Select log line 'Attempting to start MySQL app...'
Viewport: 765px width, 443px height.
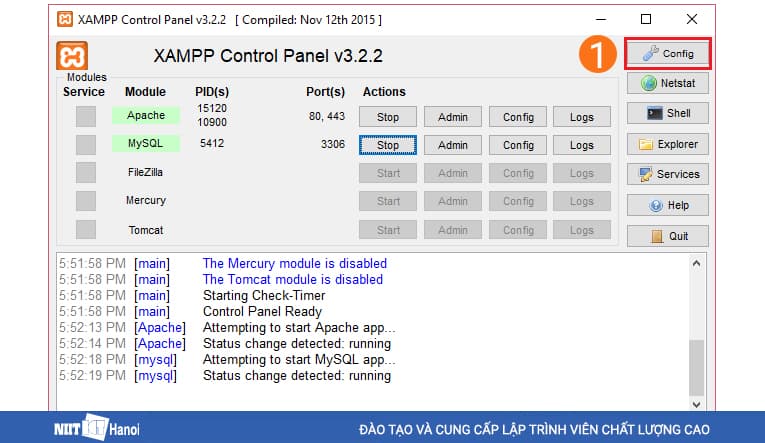[x=299, y=360]
